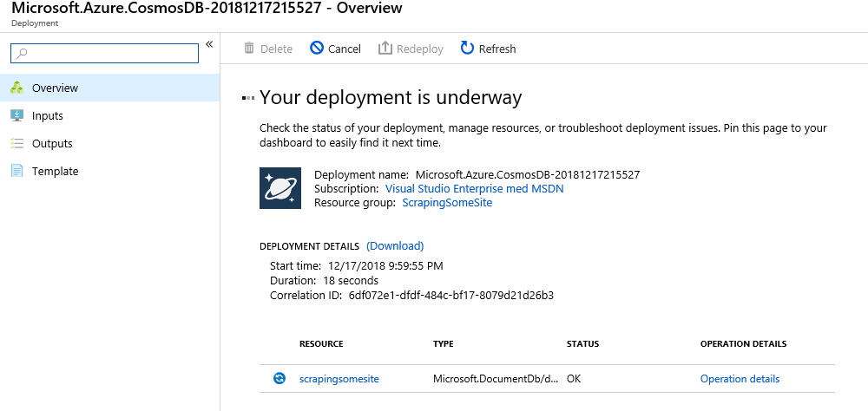This screenshot has width=868, height=411.
Task: Click the Template document icon
Action: (17, 171)
